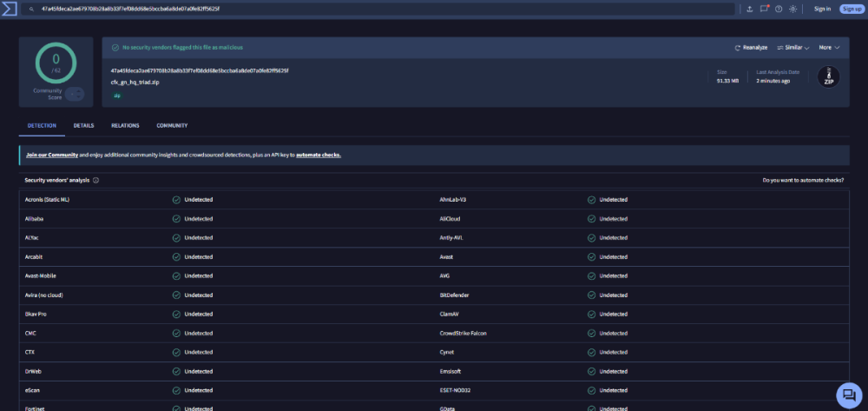This screenshot has height=411, width=868.
Task: Open the DETECTION tab
Action: [x=42, y=126]
